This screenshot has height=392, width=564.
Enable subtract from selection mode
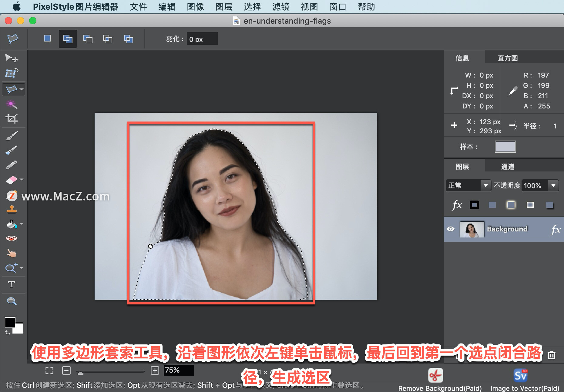click(x=88, y=39)
